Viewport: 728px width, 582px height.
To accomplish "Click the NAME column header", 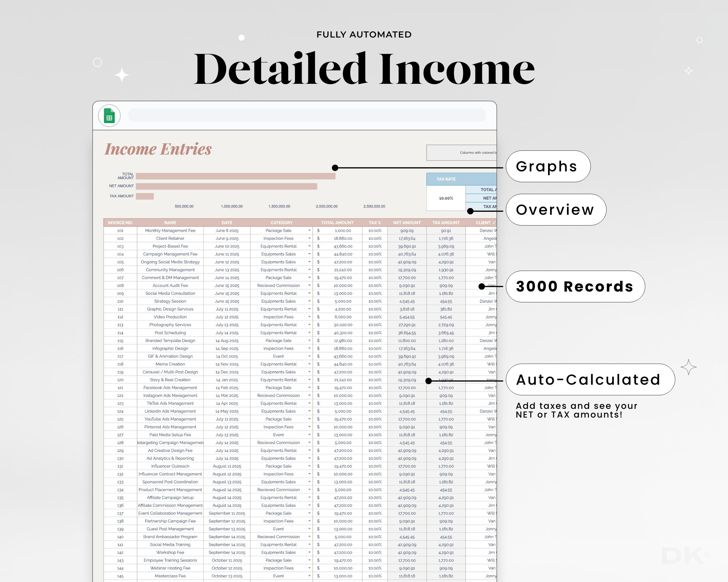I will [170, 223].
